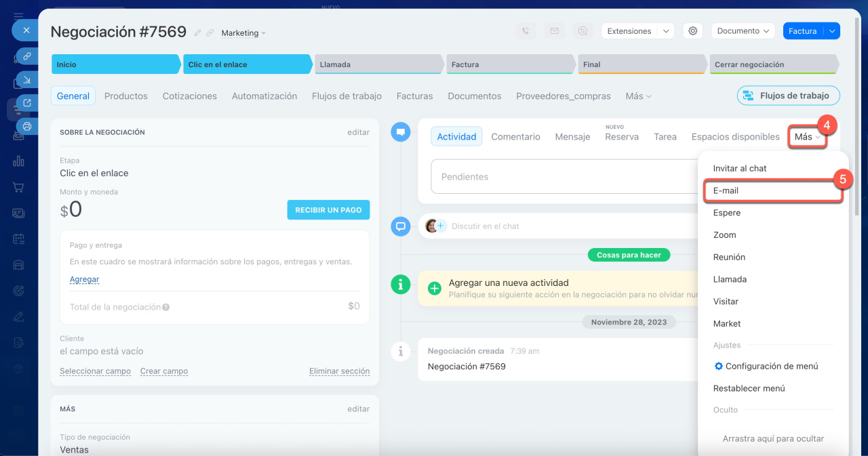
Task: Click the printer icon in left sidebar
Action: [27, 126]
